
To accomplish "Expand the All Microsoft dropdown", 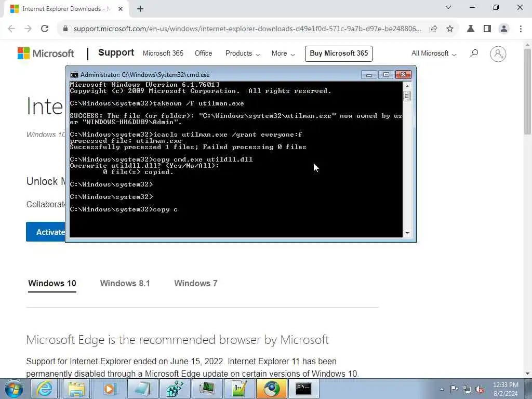I will (434, 54).
